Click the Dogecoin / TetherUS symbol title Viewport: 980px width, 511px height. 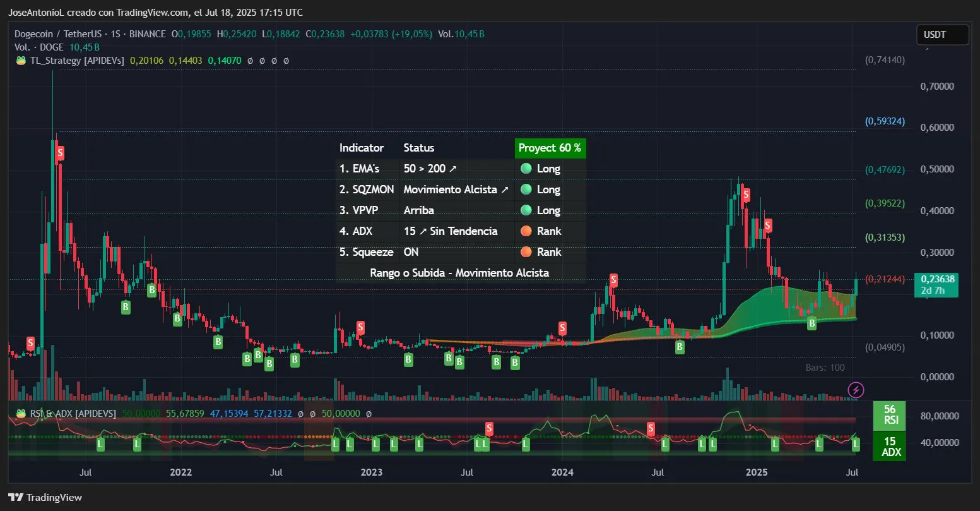click(x=57, y=33)
